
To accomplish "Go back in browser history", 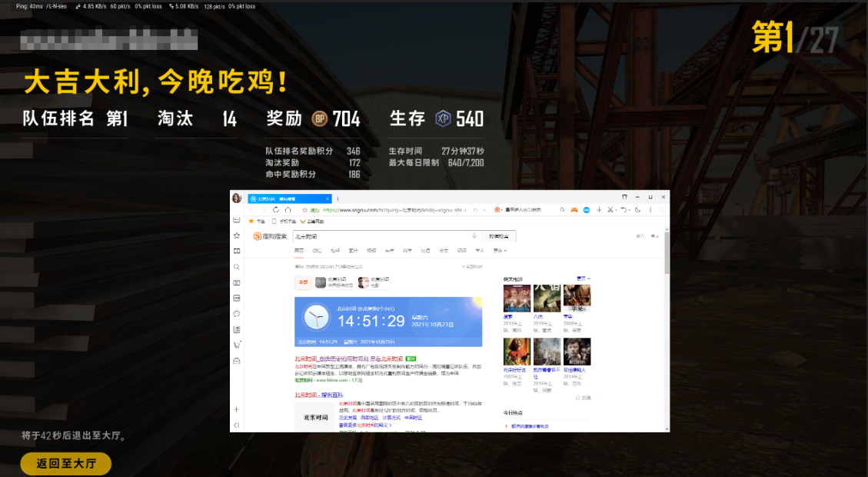I will pos(251,210).
